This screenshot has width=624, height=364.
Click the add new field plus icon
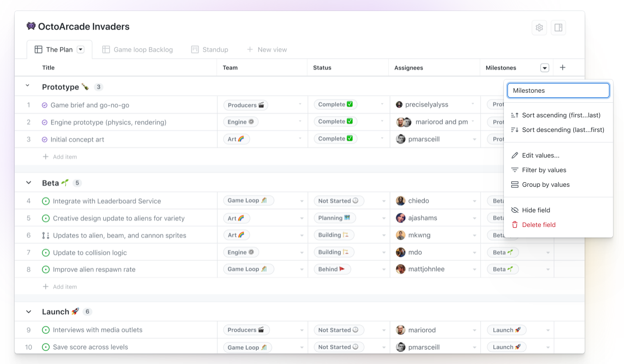[562, 68]
